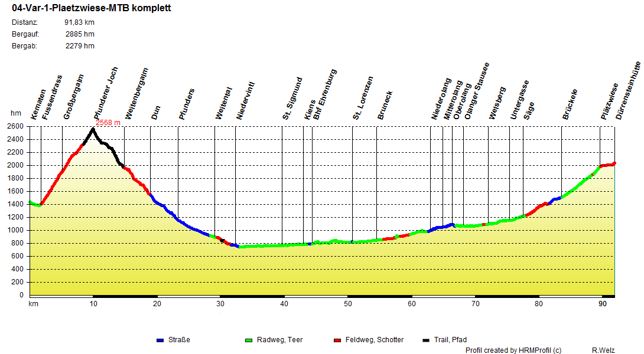Click the blue Straße legend swatch
644x354 pixels.
[160, 340]
